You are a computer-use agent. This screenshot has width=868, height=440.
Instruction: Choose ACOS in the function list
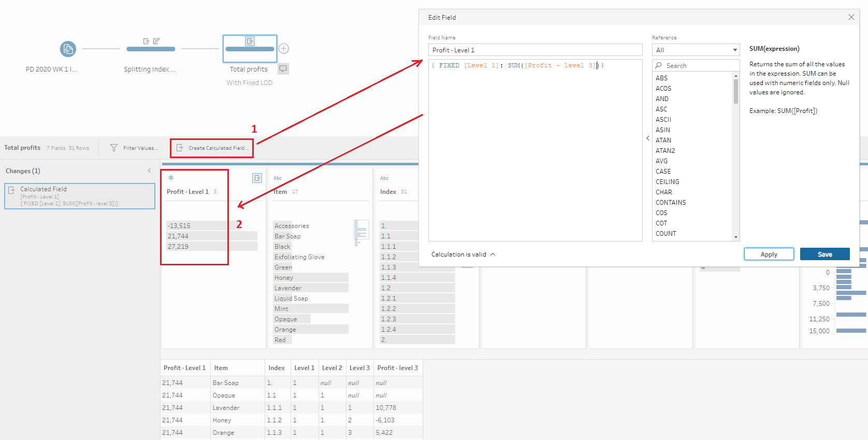pos(663,89)
